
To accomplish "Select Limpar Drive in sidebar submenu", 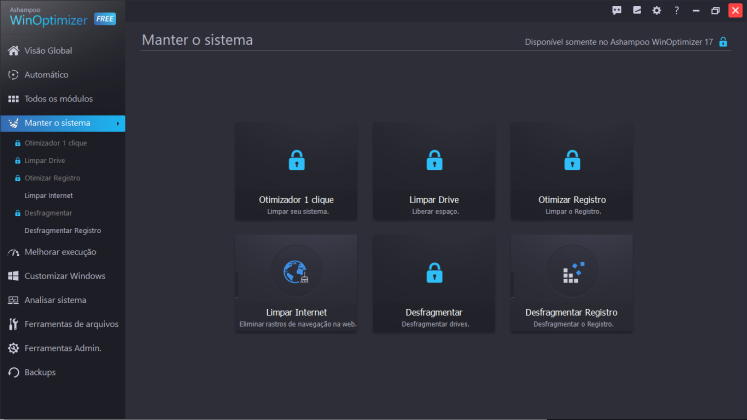I will 45,160.
